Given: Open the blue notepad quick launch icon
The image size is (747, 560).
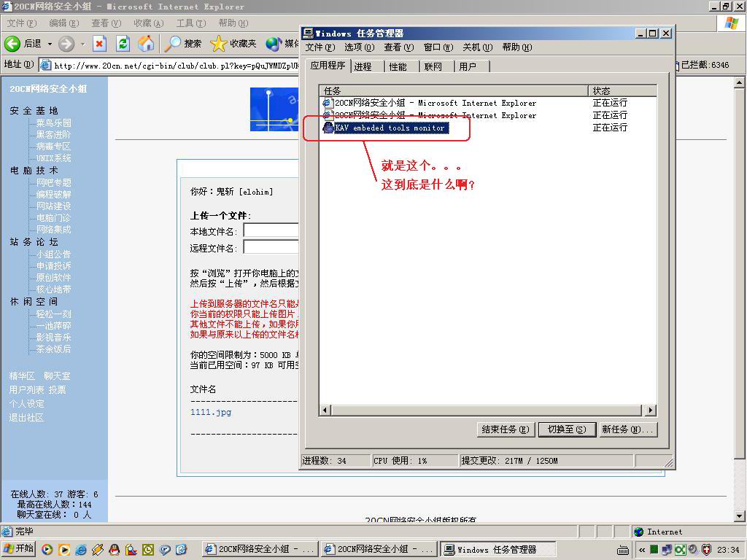Looking at the screenshot, I should tap(182, 550).
